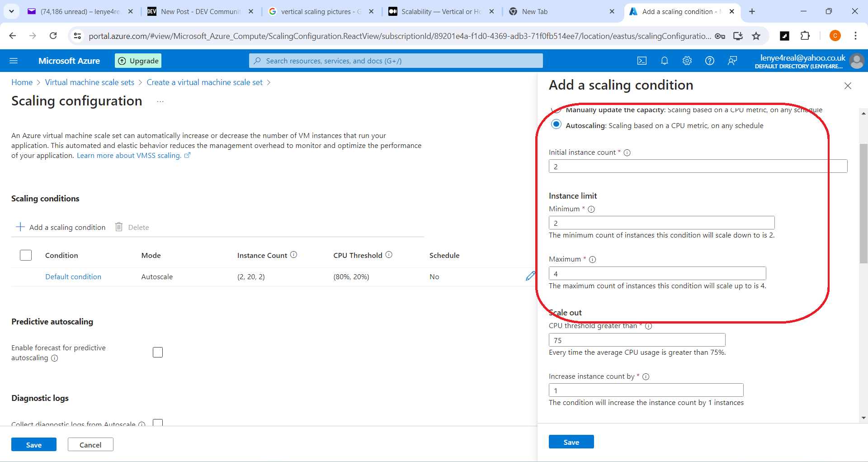Click the scaling panel scroll-down arrow

pos(863,418)
